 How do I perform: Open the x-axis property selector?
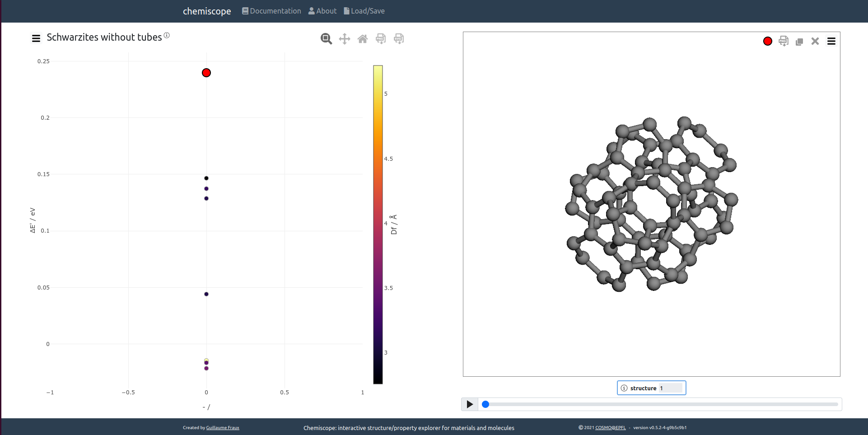pyautogui.click(x=206, y=407)
